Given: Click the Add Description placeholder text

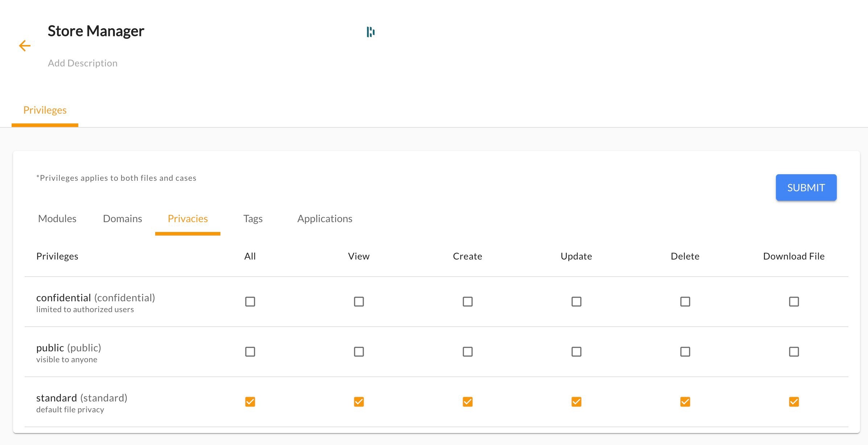Looking at the screenshot, I should click(83, 63).
